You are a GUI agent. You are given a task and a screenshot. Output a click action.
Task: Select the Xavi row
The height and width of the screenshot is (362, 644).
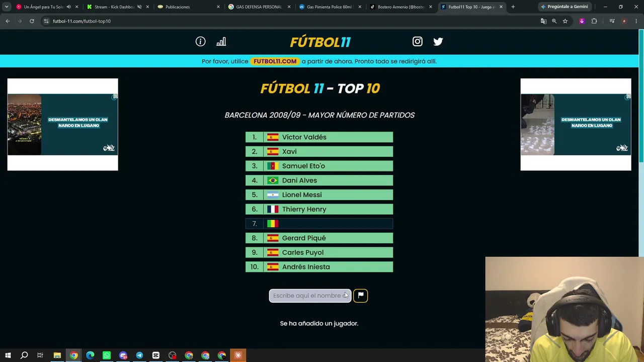click(x=319, y=151)
